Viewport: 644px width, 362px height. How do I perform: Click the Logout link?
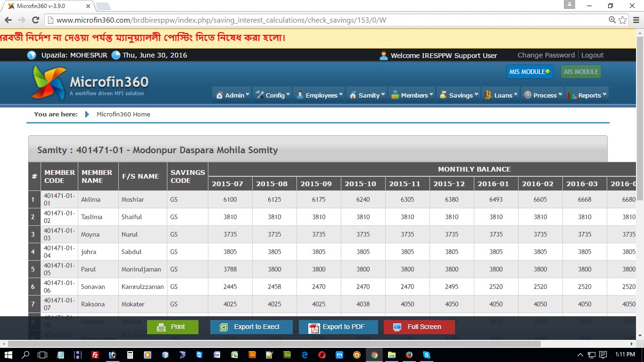(592, 55)
